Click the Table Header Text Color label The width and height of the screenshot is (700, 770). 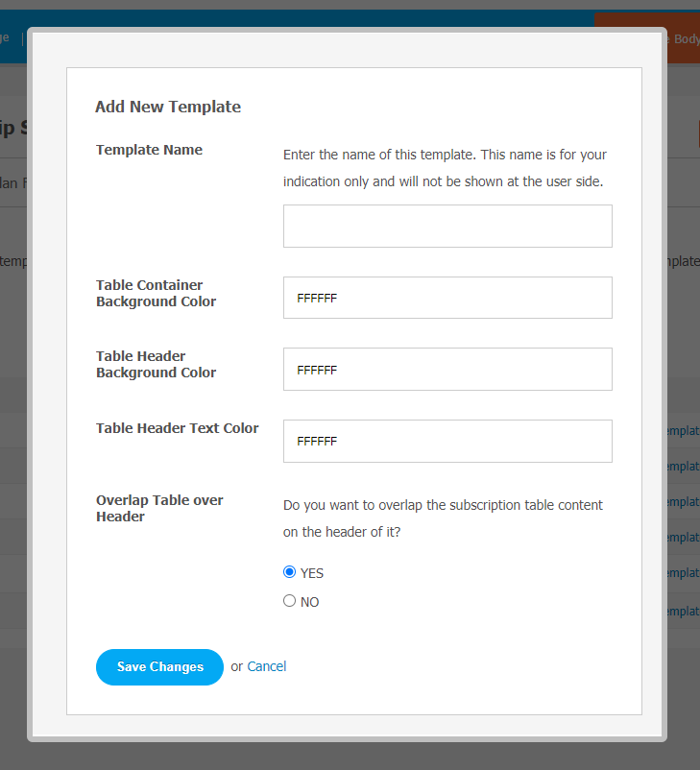177,428
